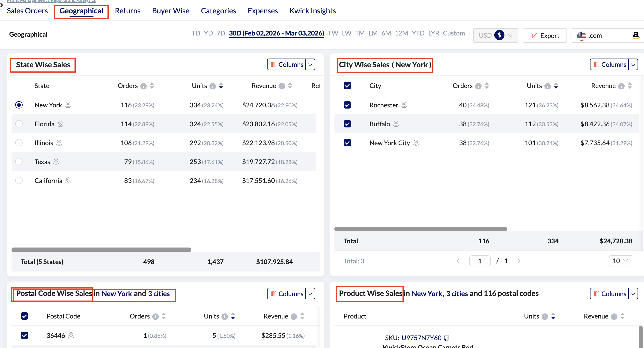644x348 pixels.
Task: Switch to the Returns tab
Action: pos(128,11)
